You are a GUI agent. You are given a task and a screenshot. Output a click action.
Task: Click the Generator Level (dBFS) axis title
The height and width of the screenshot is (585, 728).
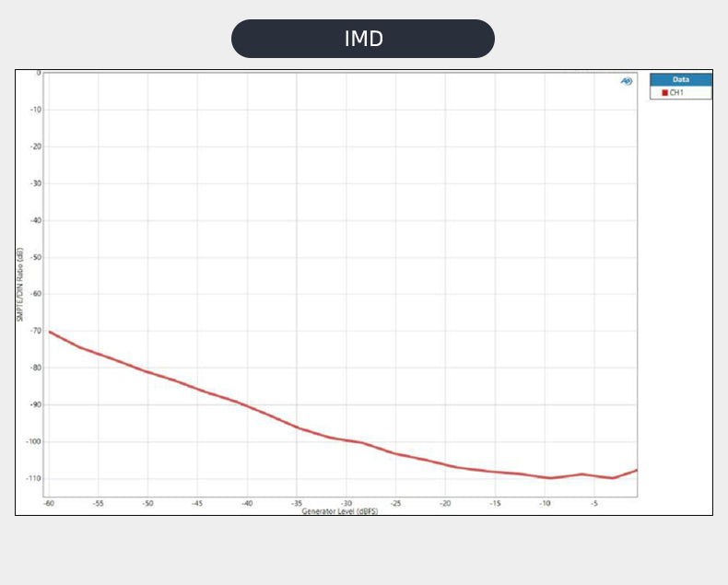click(x=339, y=510)
